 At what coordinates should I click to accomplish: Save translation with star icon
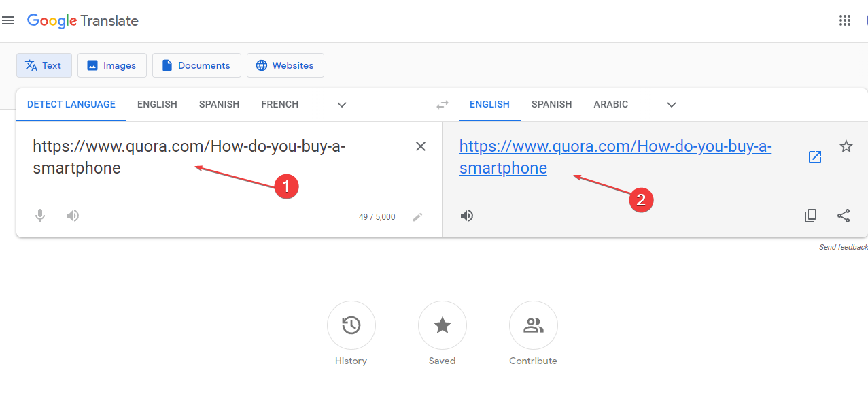click(x=846, y=146)
